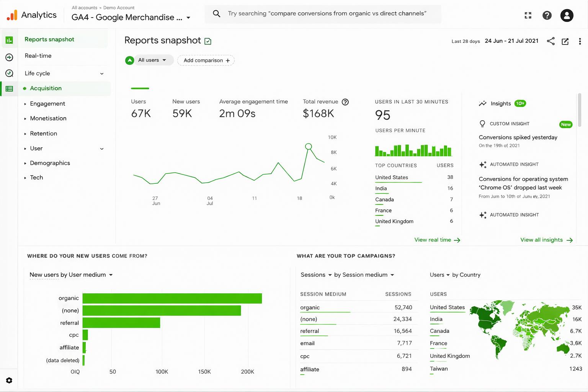588x392 pixels.
Task: Click the checkmark icon beside Reports snapshot title
Action: coord(207,41)
